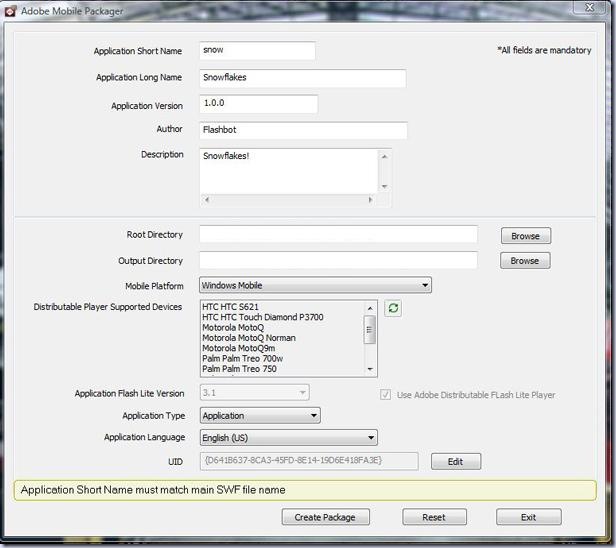The image size is (616, 548).
Task: Click the device list scrollbar thumb
Action: pos(370,330)
